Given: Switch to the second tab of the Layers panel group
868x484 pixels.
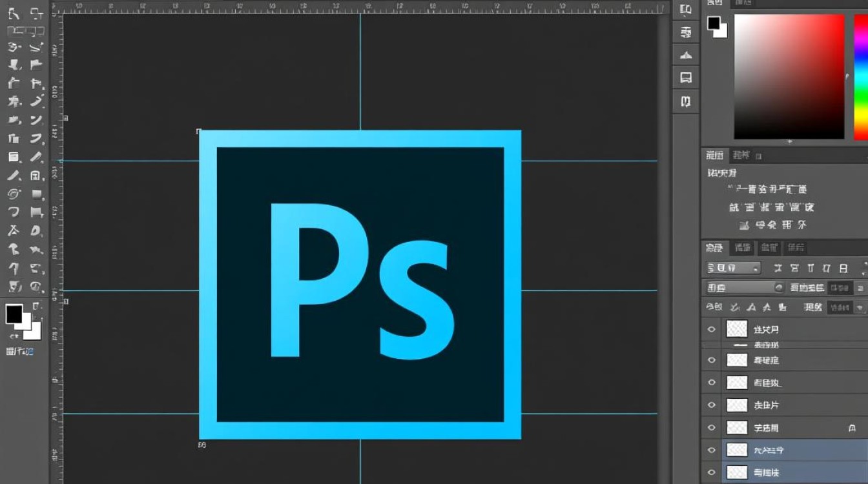Looking at the screenshot, I should (x=742, y=248).
